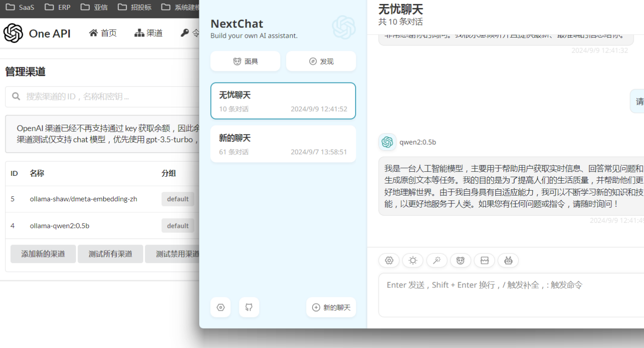Click default group tag of channel 5
This screenshot has width=644, height=348.
[178, 199]
